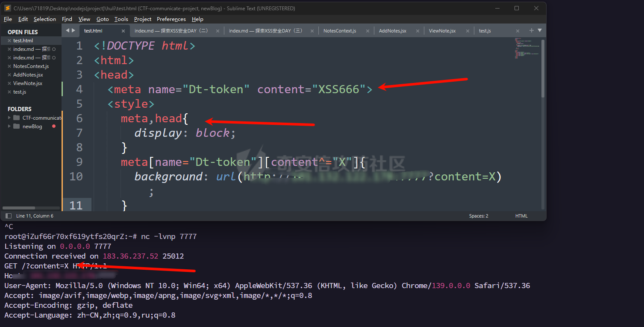
Task: Switch to the test.js tab
Action: pyautogui.click(x=485, y=31)
